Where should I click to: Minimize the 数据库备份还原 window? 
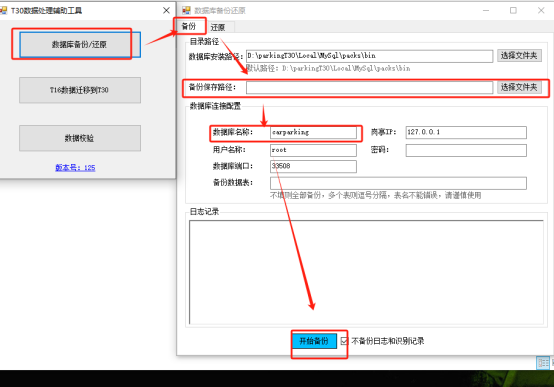tap(486, 11)
